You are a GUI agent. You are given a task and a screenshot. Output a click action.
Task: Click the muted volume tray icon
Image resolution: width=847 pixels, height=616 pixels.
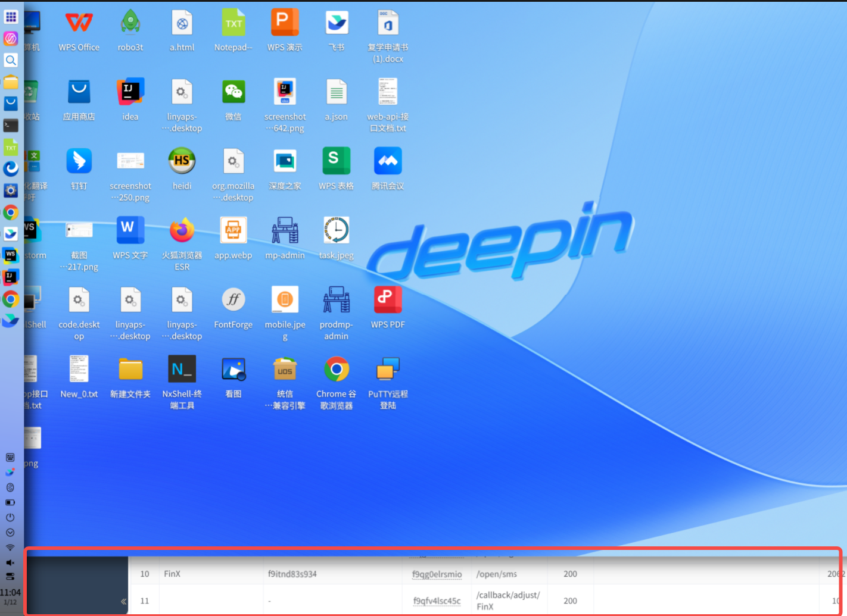10,562
